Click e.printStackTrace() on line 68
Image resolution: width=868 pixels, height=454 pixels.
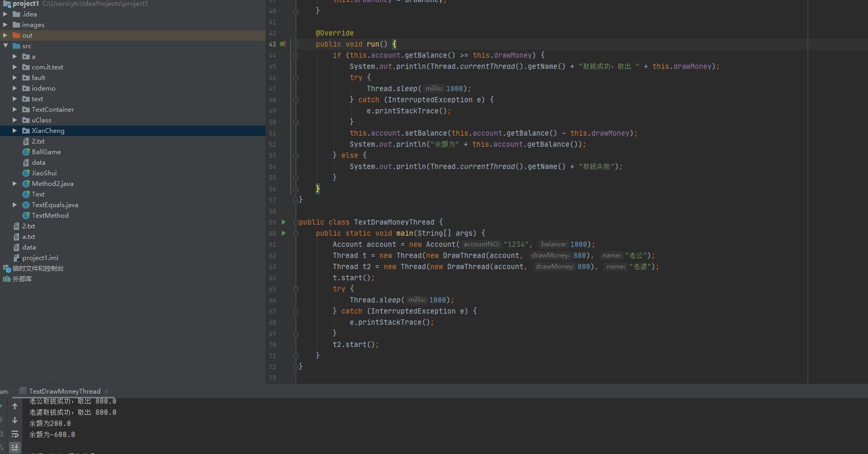(x=392, y=322)
